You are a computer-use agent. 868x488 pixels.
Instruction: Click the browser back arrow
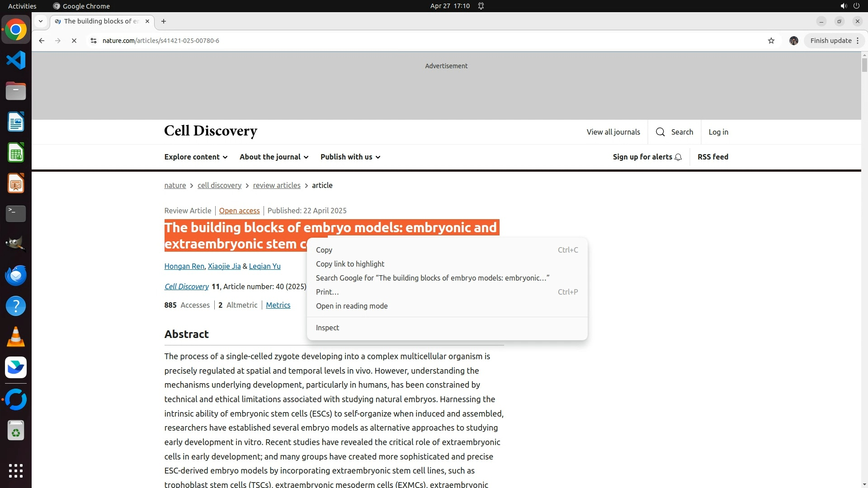point(42,41)
